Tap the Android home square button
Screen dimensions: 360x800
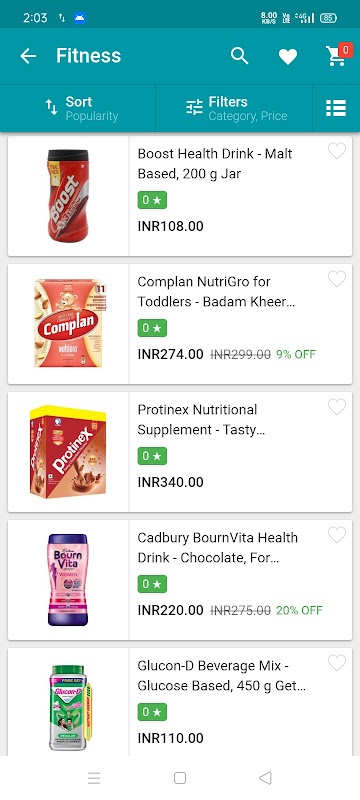click(179, 778)
